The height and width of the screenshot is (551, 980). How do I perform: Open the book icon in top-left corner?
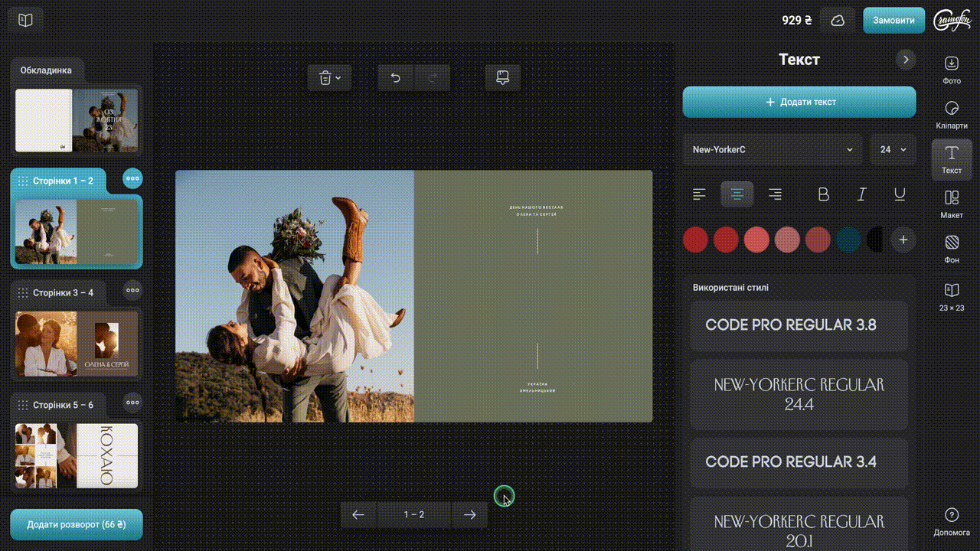pyautogui.click(x=25, y=21)
